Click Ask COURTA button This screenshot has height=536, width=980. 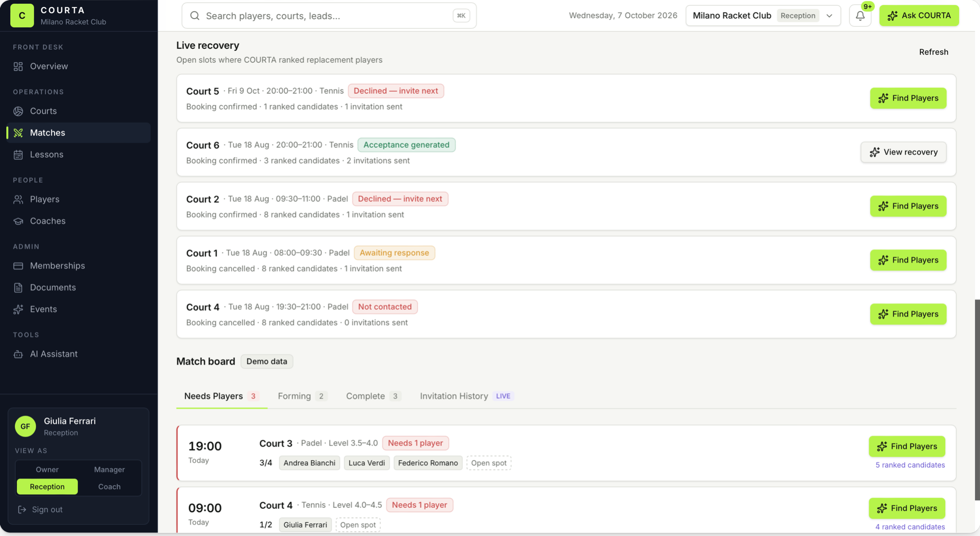point(919,16)
